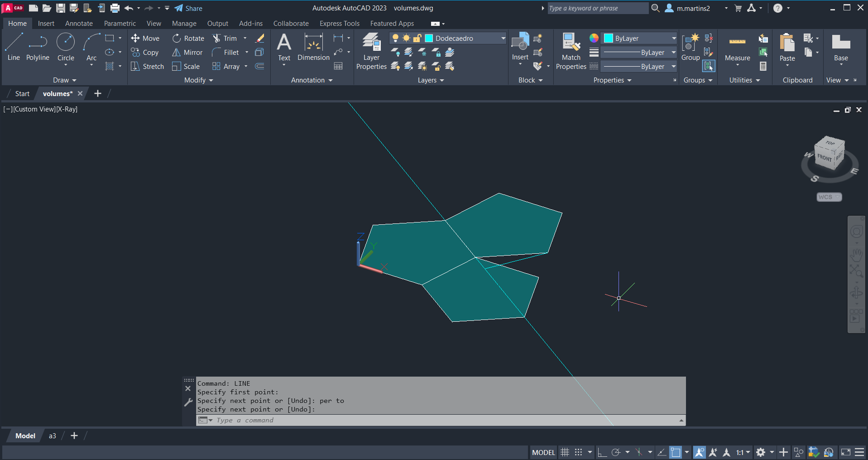This screenshot has height=460, width=868.
Task: Open the Dodecaedro layer dropdown
Action: [503, 39]
